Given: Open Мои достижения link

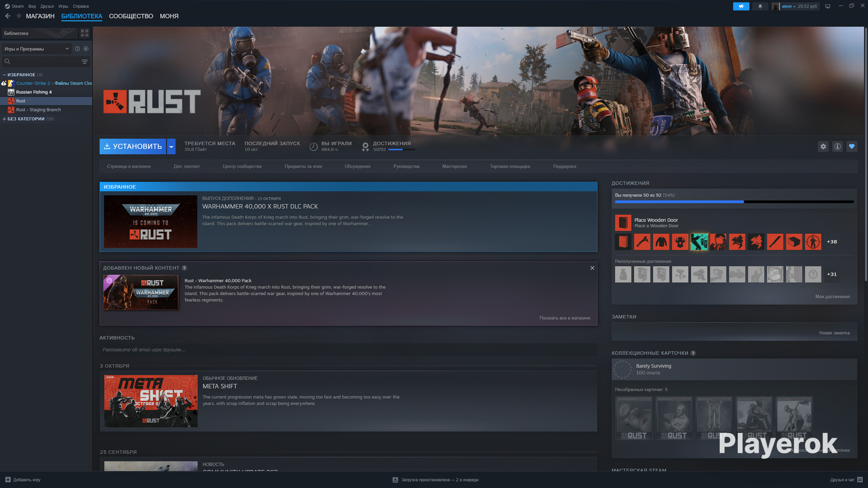Looking at the screenshot, I should click(832, 297).
